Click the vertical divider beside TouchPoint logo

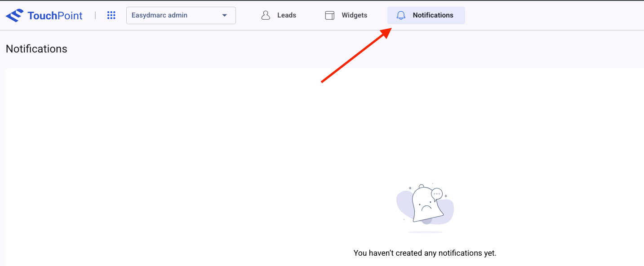coord(95,16)
